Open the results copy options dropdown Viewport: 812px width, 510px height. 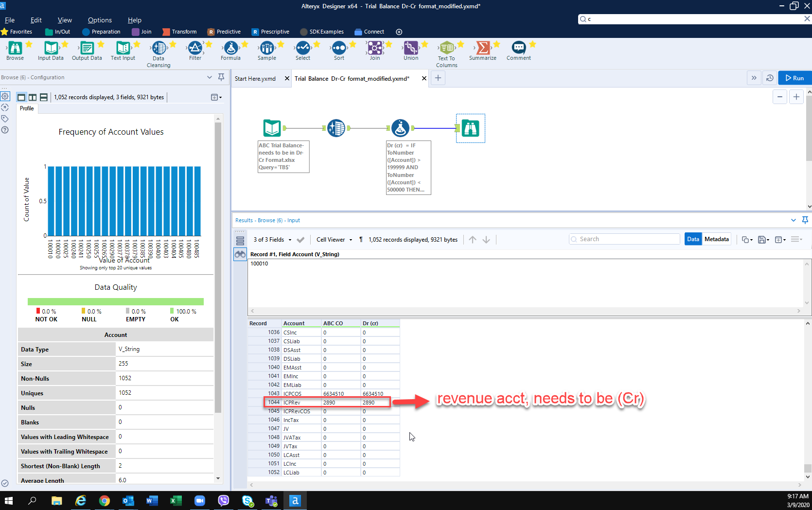pos(747,239)
